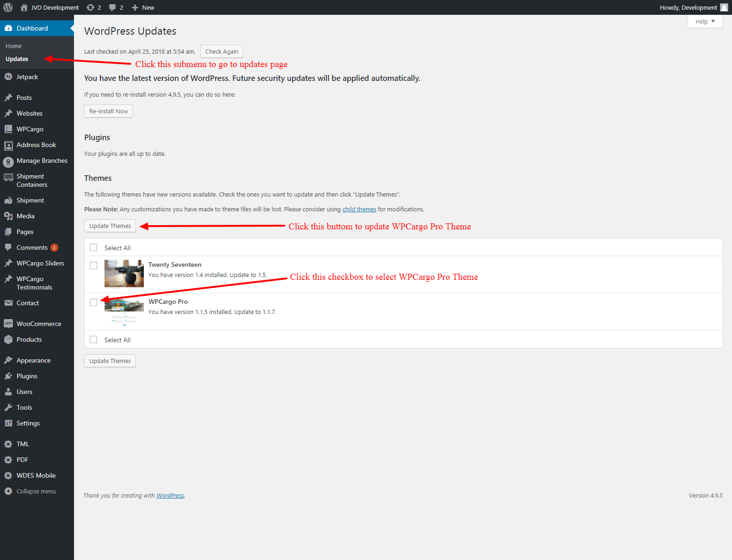
Task: Click the WDES Mobile gear icon
Action: 8,475
